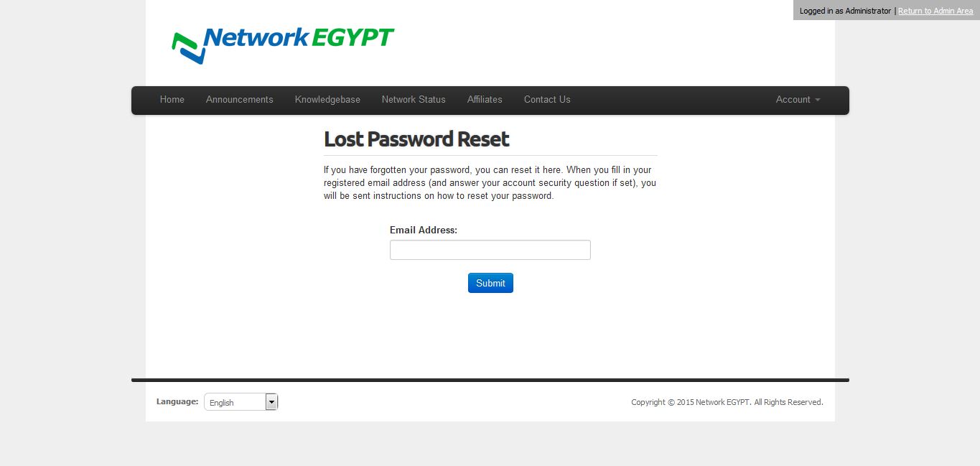Open the Language selector showing English

[241, 402]
